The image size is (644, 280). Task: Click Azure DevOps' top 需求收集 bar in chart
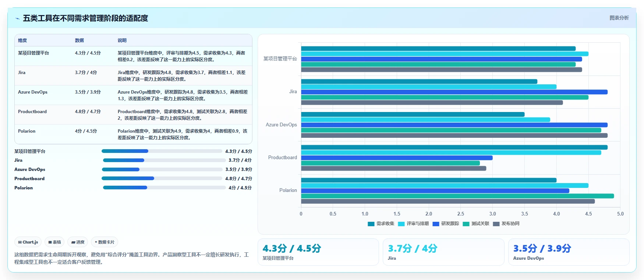(413, 115)
